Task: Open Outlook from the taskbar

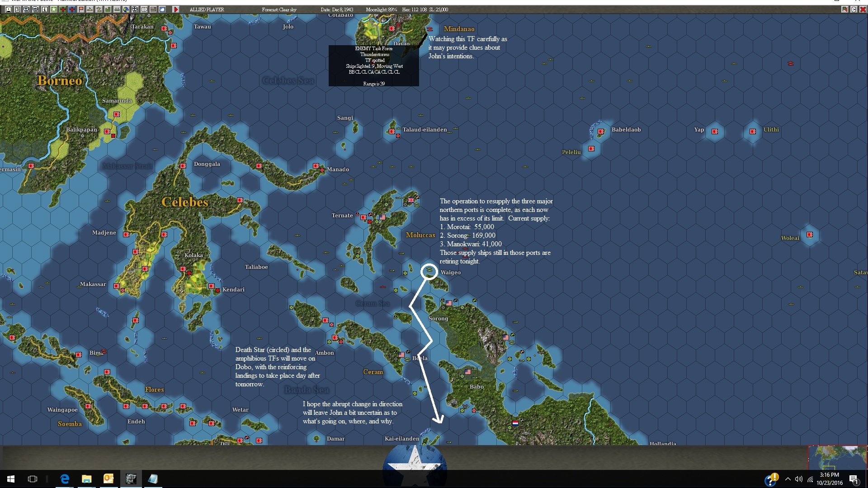Action: [x=108, y=479]
